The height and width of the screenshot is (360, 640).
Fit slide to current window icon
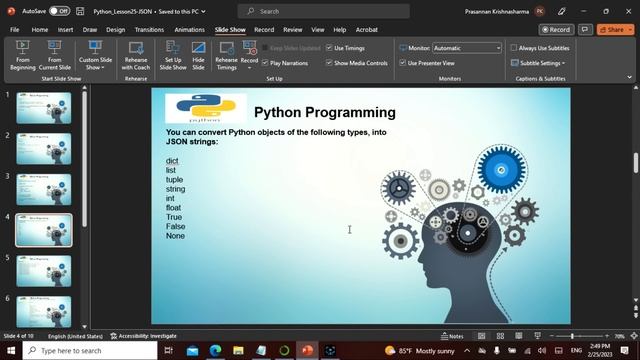(634, 336)
